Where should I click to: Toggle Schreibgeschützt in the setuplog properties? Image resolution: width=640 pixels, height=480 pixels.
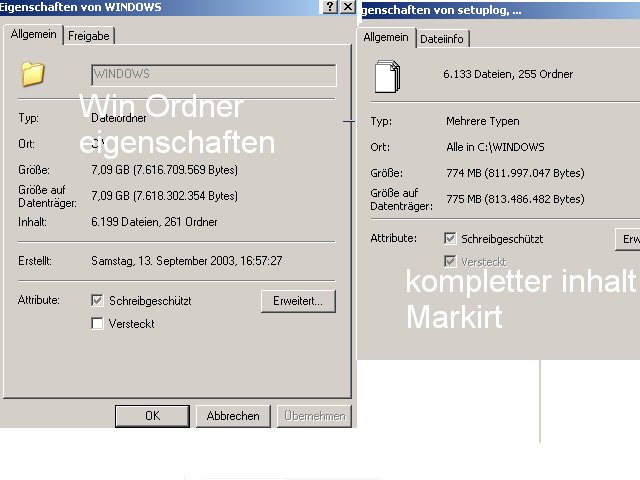pyautogui.click(x=450, y=238)
